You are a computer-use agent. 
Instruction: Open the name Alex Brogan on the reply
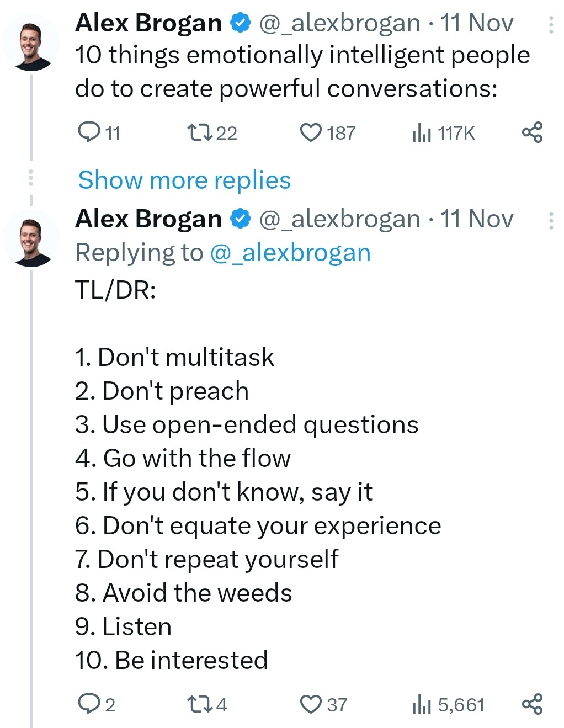(149, 219)
